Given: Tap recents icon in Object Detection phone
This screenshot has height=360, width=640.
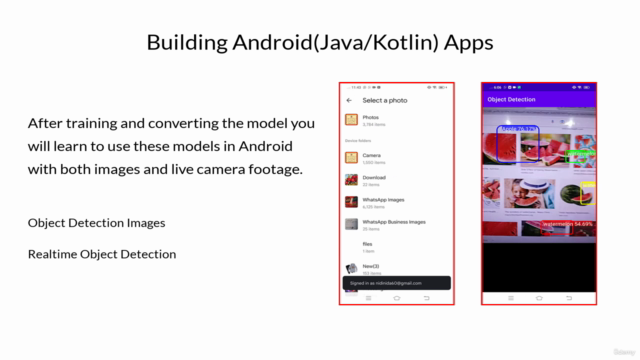Looking at the screenshot, I should (511, 298).
